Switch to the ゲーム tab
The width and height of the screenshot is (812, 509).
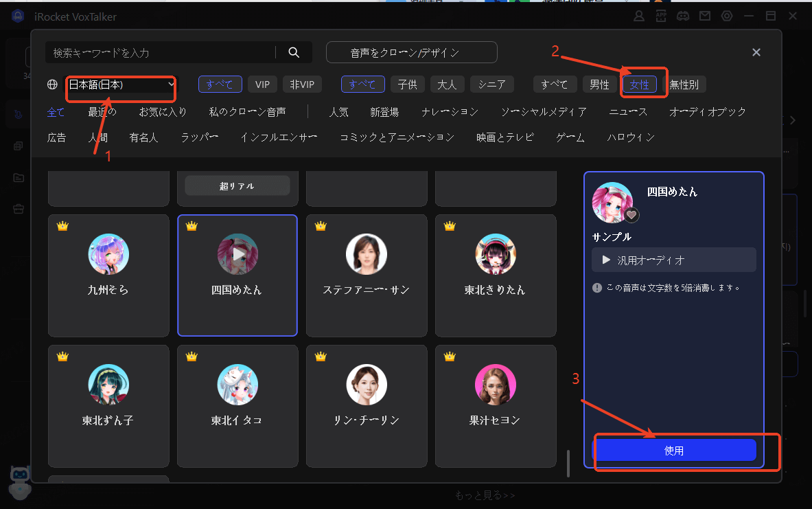[570, 137]
